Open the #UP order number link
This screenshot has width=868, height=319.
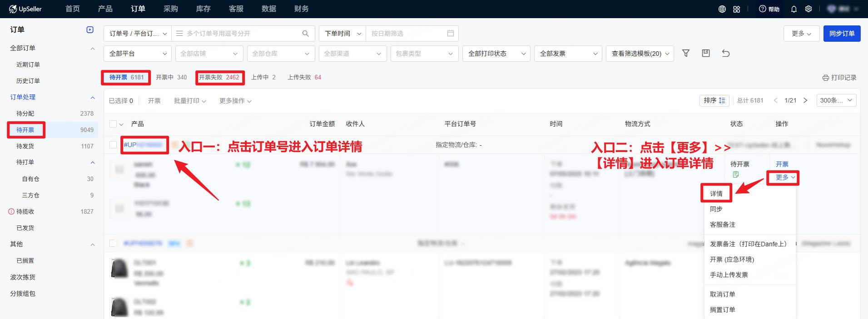point(143,145)
